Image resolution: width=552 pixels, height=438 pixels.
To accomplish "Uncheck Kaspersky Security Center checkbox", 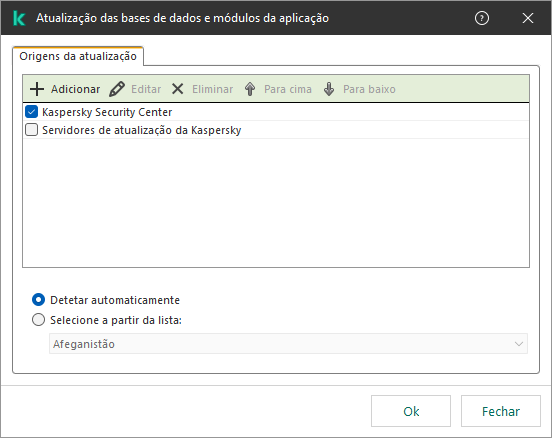I will pyautogui.click(x=31, y=112).
